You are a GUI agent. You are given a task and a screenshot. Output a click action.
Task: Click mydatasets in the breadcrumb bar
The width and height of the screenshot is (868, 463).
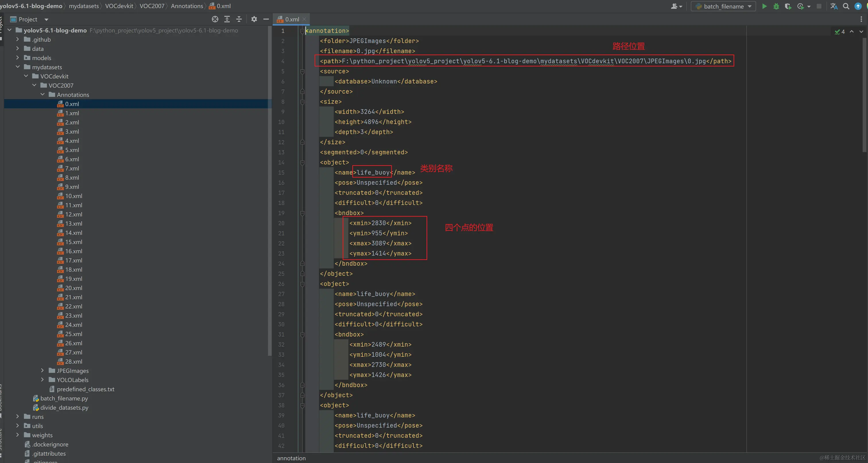[x=84, y=6]
